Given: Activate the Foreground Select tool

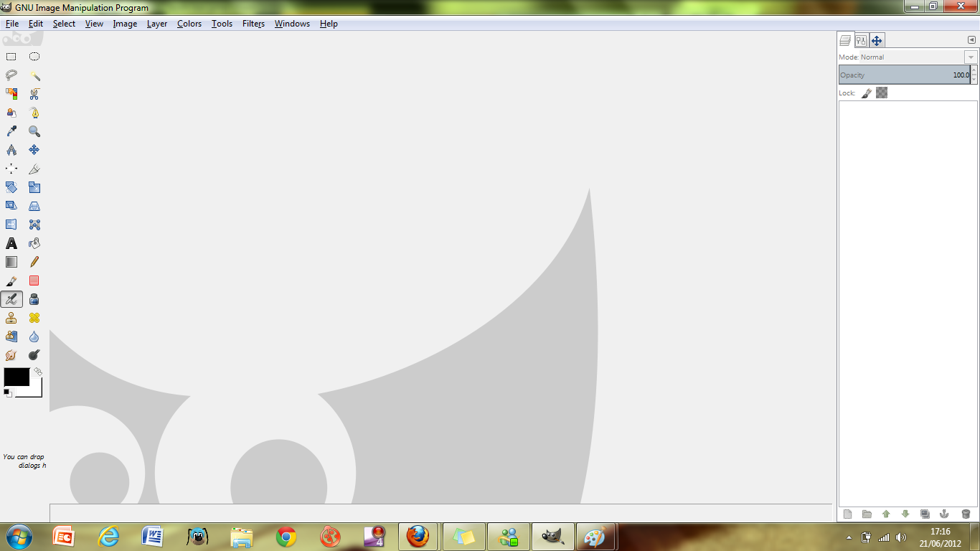Looking at the screenshot, I should pos(11,113).
